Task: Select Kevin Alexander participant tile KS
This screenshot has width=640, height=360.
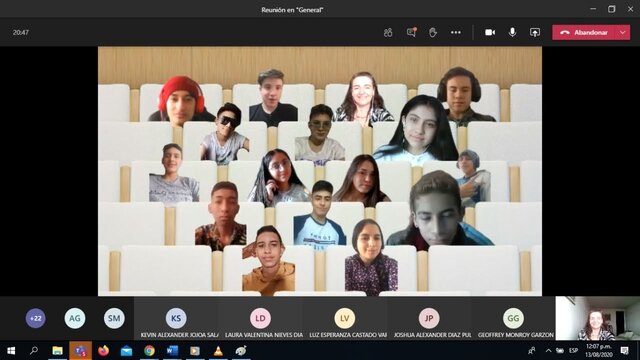Action: click(176, 318)
